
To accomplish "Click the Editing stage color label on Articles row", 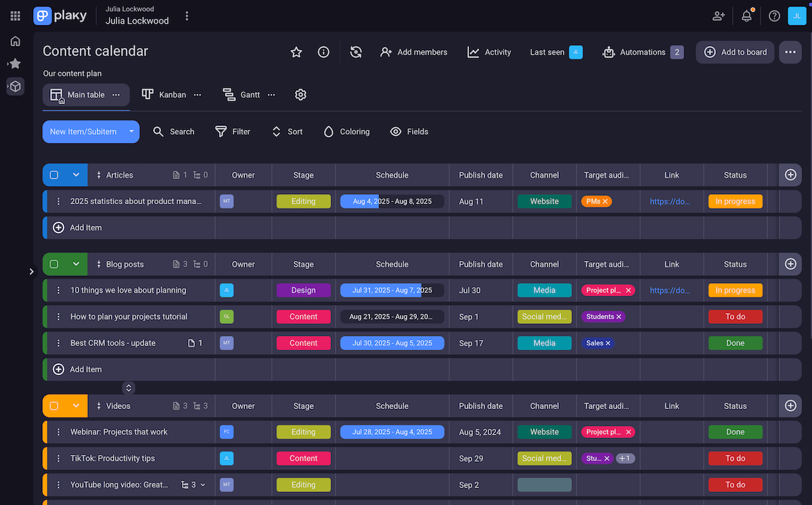I will point(303,201).
